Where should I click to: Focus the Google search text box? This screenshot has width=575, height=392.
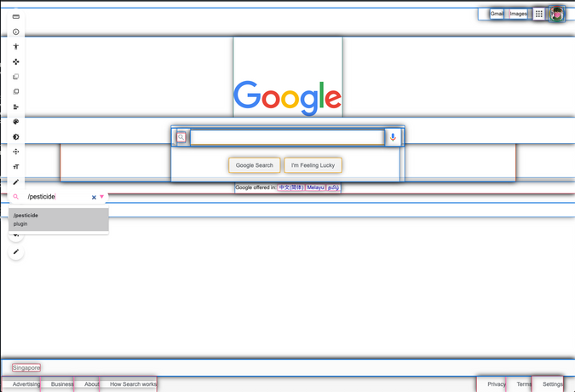[287, 137]
